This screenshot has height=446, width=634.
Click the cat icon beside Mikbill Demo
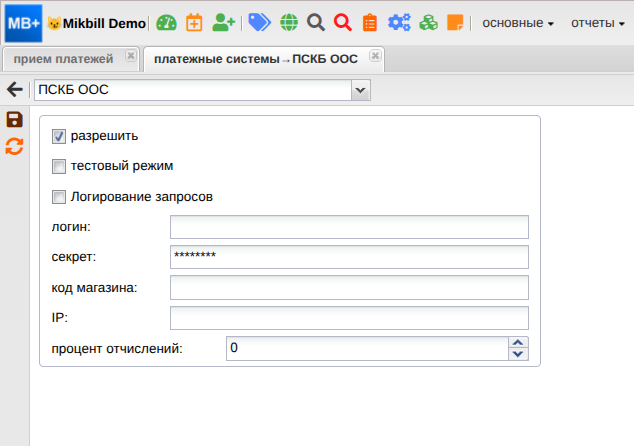pos(54,23)
